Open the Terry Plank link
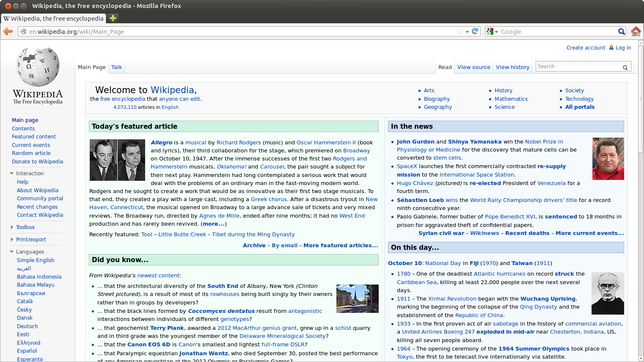The width and height of the screenshot is (644, 362). pos(167,328)
